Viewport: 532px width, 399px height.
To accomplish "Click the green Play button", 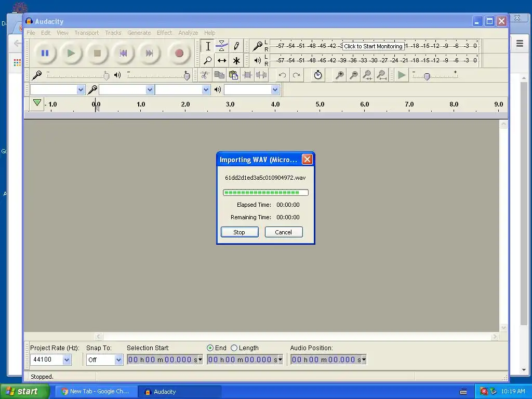I will (71, 54).
